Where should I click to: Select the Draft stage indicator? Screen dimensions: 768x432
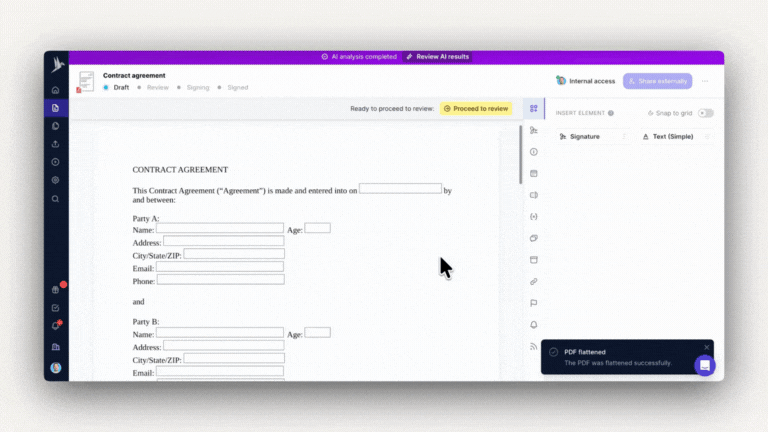tap(117, 87)
